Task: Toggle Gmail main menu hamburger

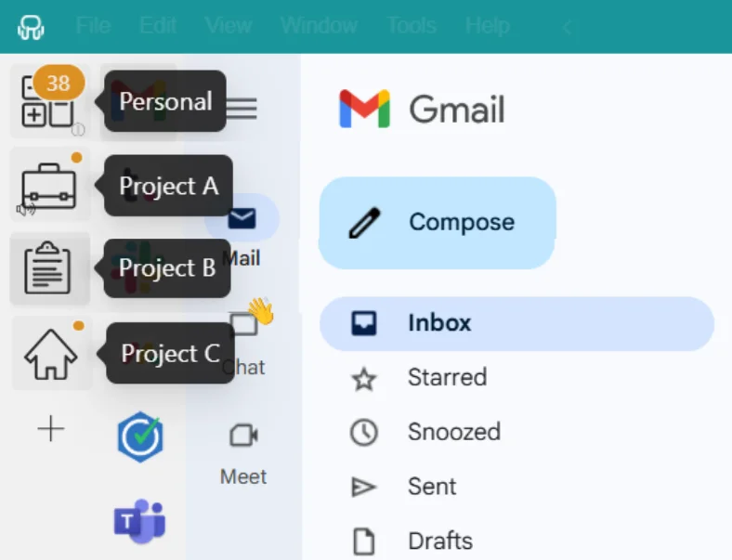Action: pyautogui.click(x=242, y=109)
